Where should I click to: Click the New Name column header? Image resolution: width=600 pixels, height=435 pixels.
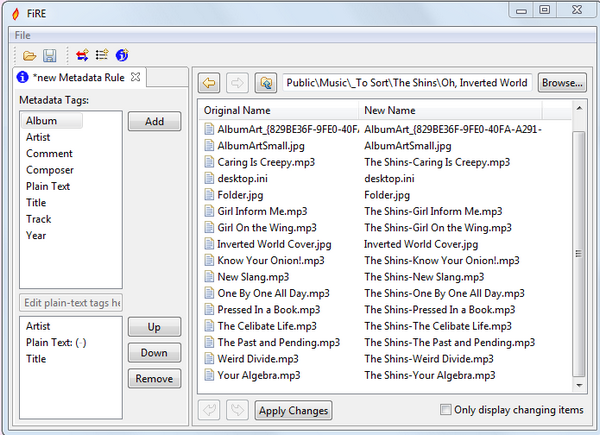pos(450,111)
